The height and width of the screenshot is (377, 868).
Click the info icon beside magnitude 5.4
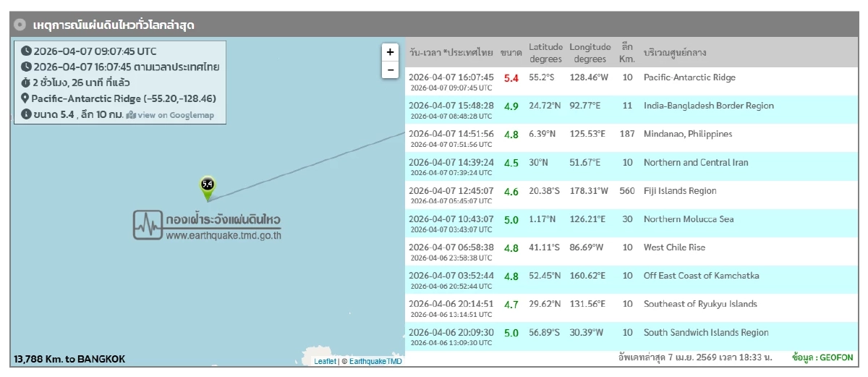26,114
